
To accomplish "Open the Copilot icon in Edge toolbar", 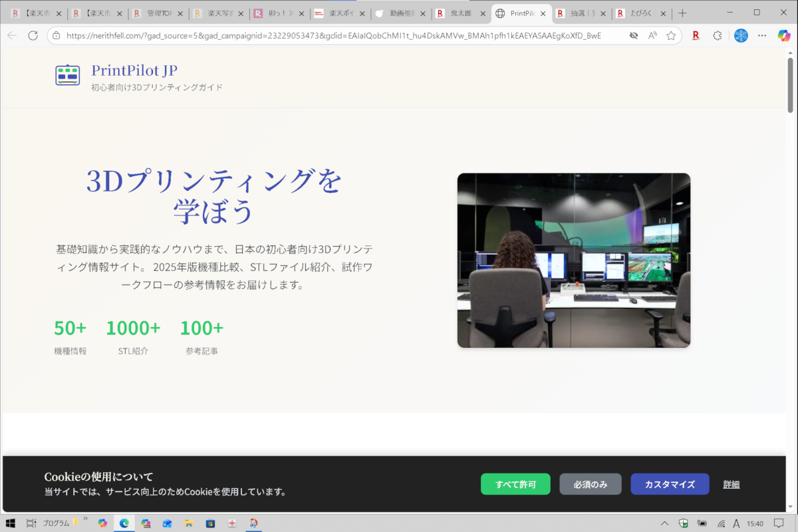I will pos(783,35).
